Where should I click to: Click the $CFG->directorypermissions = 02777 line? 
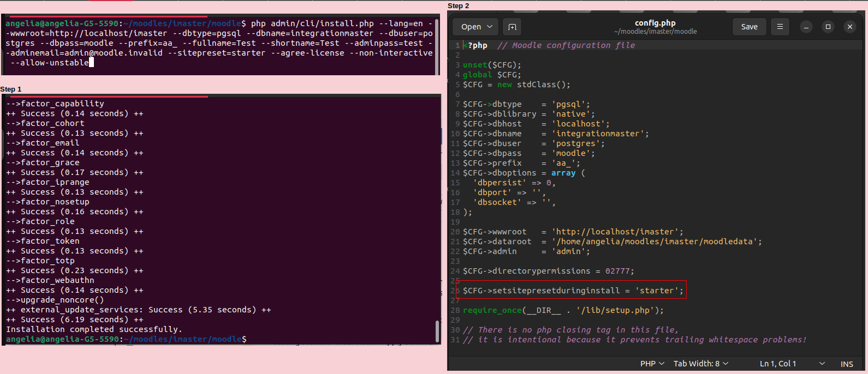(549, 271)
